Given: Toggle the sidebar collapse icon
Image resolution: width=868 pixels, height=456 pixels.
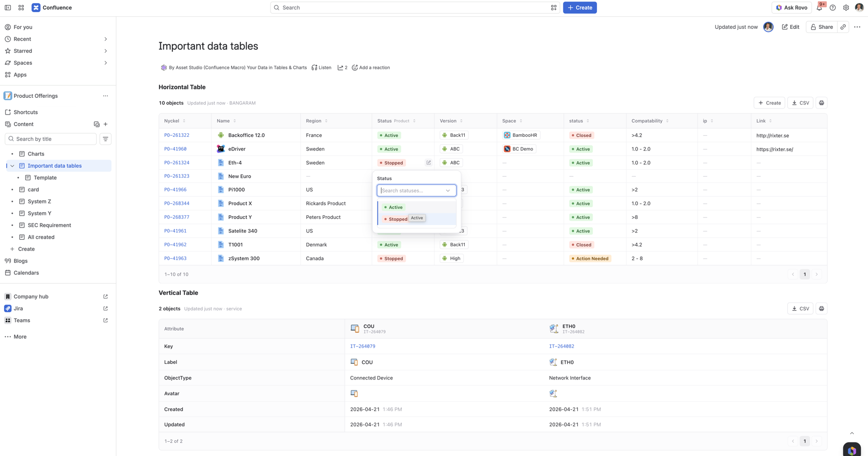Looking at the screenshot, I should click(8, 8).
